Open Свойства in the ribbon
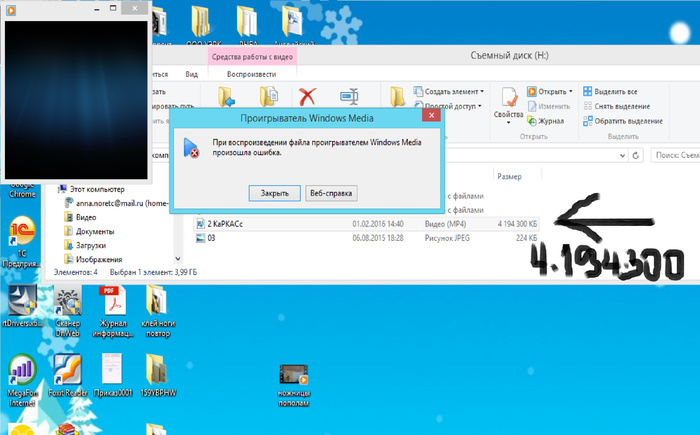This screenshot has width=700, height=435. (508, 105)
